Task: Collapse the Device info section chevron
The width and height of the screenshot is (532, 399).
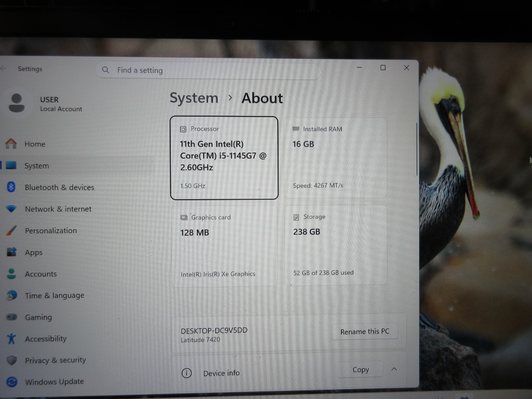Action: pos(394,369)
